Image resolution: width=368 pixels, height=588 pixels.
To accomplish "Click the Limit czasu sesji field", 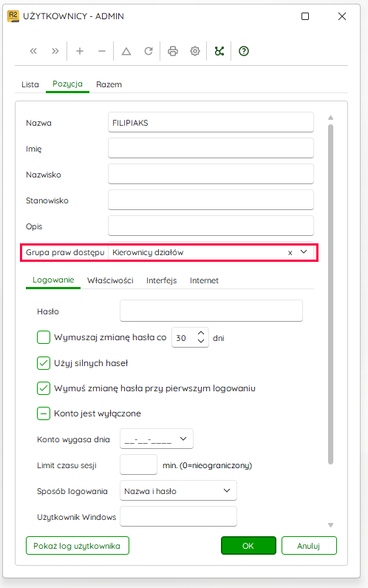I will (x=139, y=464).
